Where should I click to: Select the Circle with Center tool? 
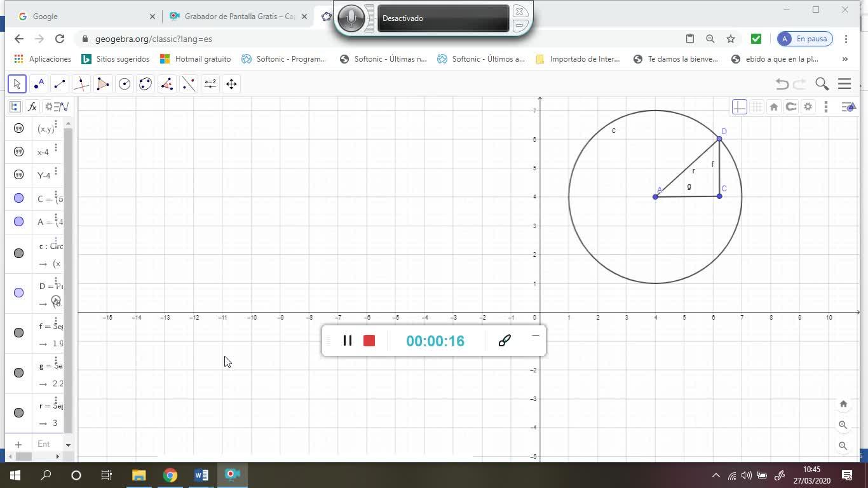tap(125, 84)
